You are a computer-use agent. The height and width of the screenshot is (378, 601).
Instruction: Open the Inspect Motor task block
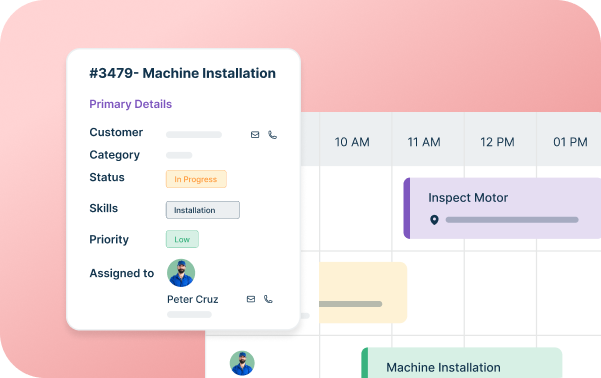[502, 208]
